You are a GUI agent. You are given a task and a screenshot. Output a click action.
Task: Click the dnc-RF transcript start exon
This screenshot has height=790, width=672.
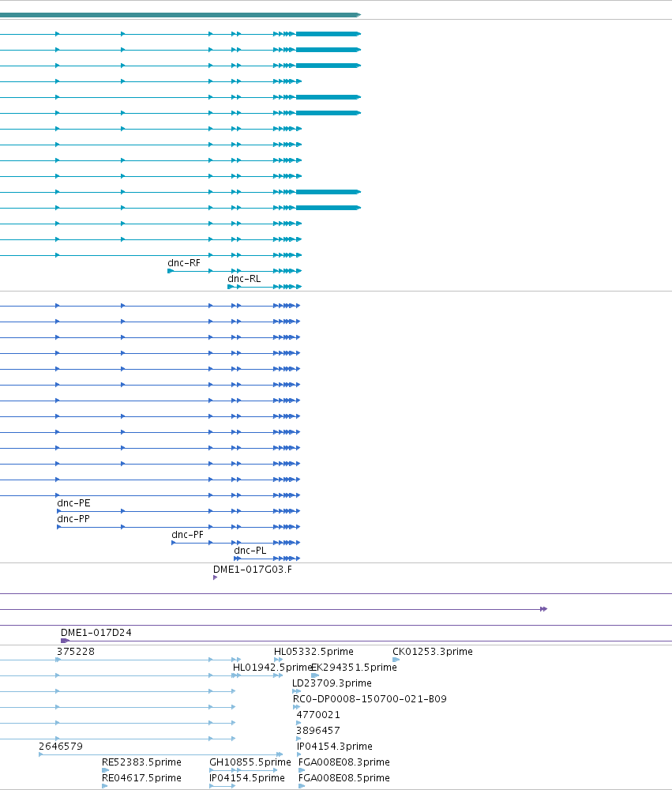click(171, 271)
